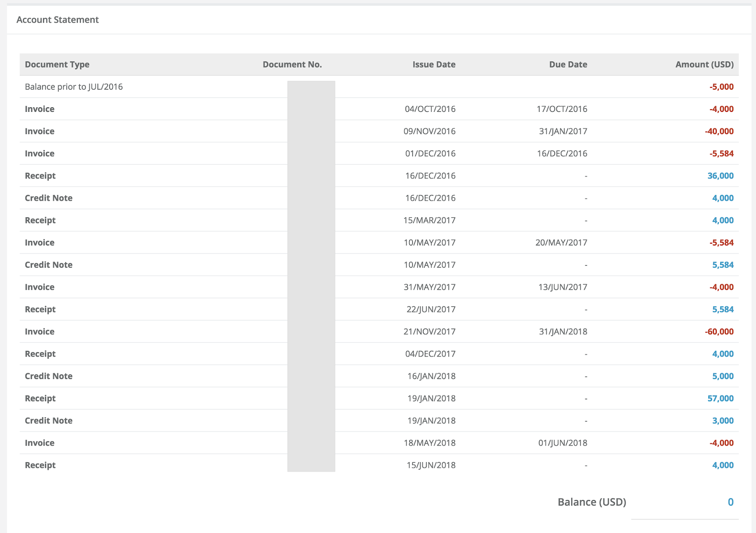The image size is (756, 533).
Task: Sort by the Document Type column header
Action: pyautogui.click(x=57, y=65)
